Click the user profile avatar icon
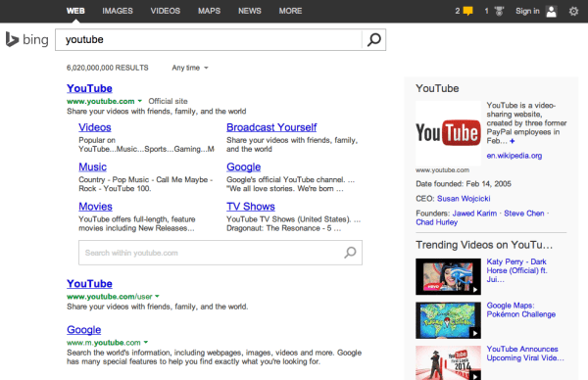The height and width of the screenshot is (380, 588). pos(551,11)
